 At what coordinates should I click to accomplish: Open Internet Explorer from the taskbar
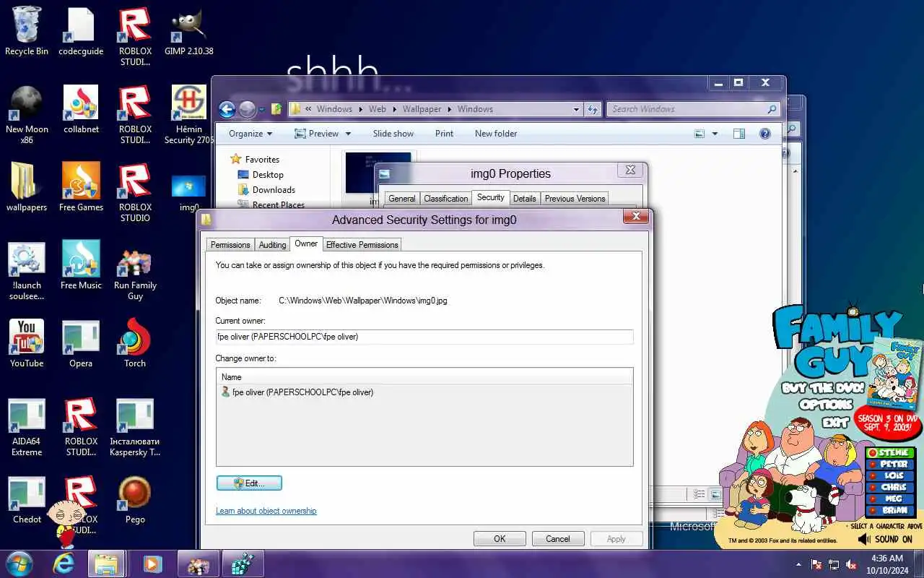point(64,564)
